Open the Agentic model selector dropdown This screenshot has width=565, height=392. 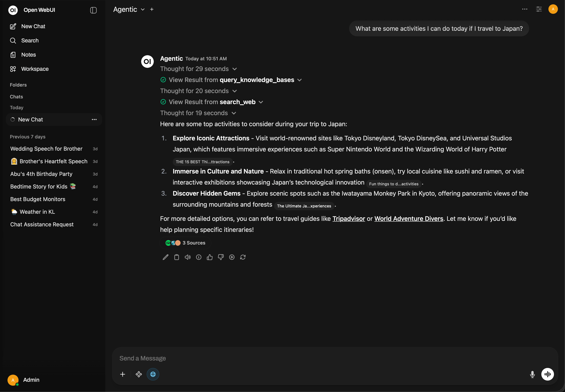click(x=129, y=9)
